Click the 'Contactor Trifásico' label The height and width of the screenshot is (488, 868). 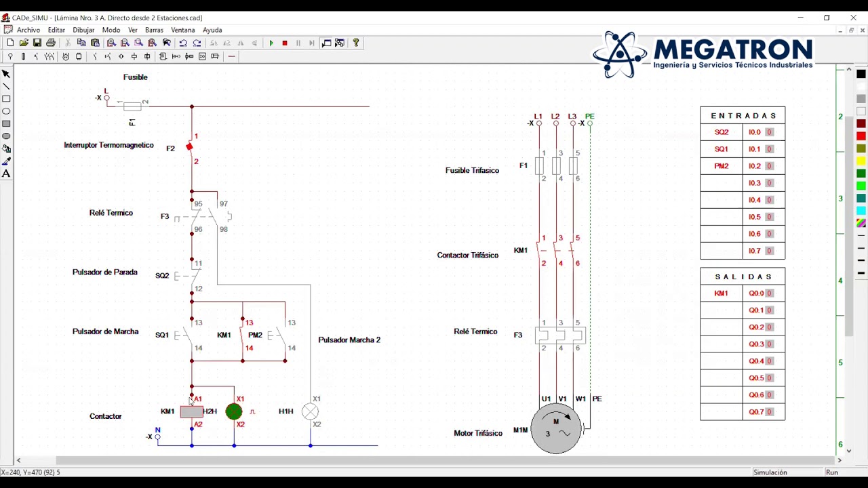pos(467,256)
